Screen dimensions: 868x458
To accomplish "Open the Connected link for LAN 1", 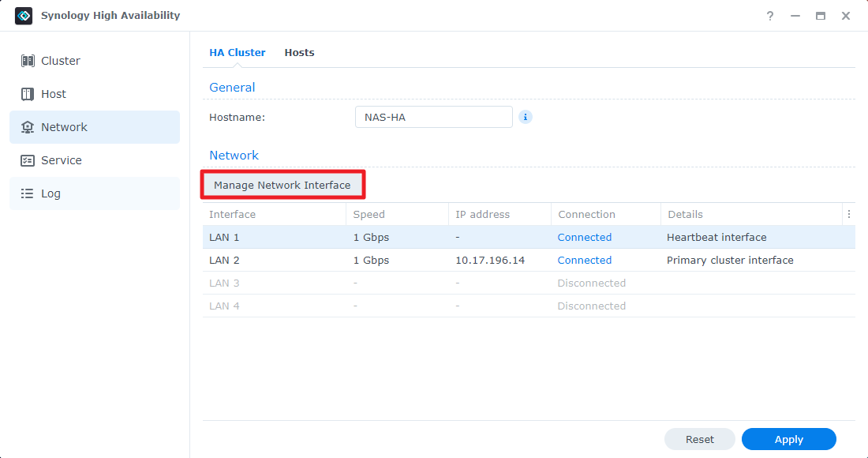I will 584,237.
